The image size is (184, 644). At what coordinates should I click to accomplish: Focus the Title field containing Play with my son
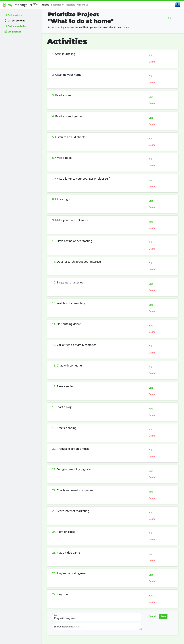97,617
